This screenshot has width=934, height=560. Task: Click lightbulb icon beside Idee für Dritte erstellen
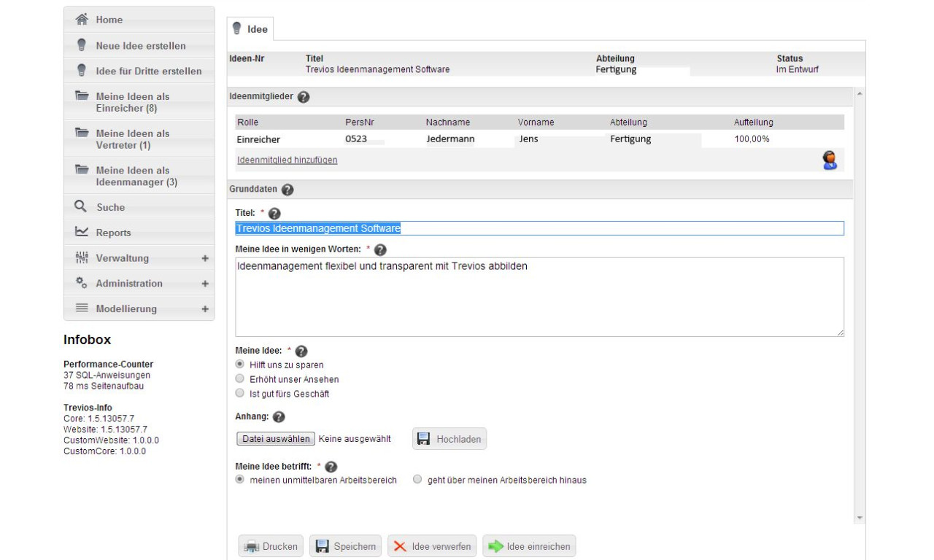(82, 71)
